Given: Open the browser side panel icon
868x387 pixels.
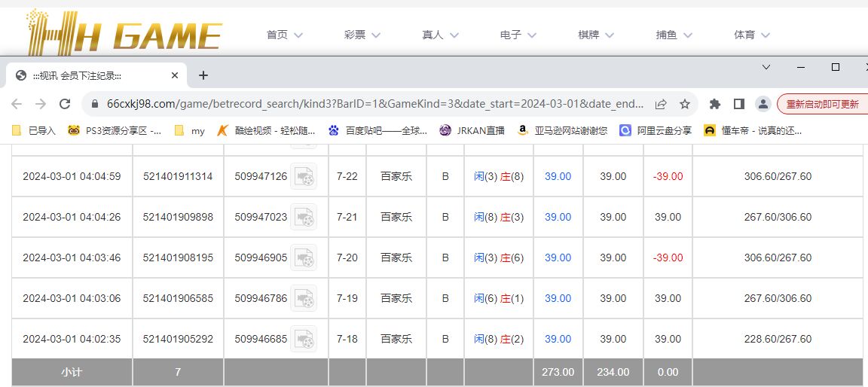Looking at the screenshot, I should [x=738, y=104].
